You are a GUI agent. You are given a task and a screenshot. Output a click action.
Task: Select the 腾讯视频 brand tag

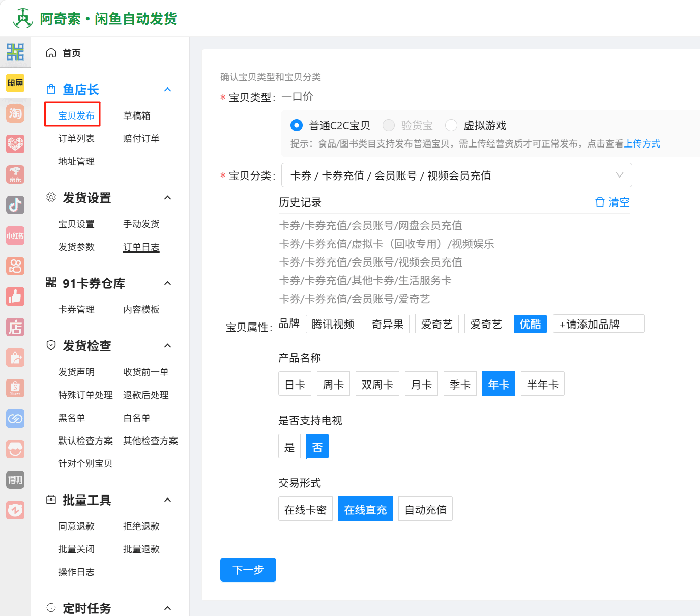[333, 324]
